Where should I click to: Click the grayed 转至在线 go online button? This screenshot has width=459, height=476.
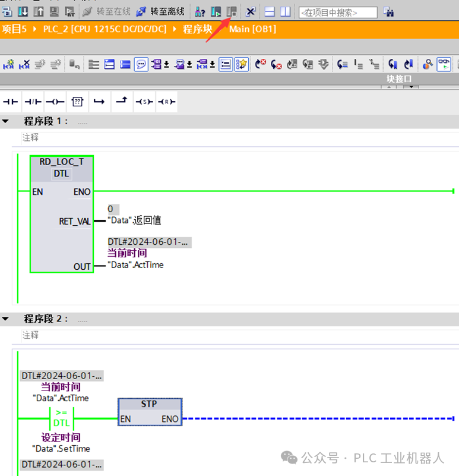(x=106, y=12)
